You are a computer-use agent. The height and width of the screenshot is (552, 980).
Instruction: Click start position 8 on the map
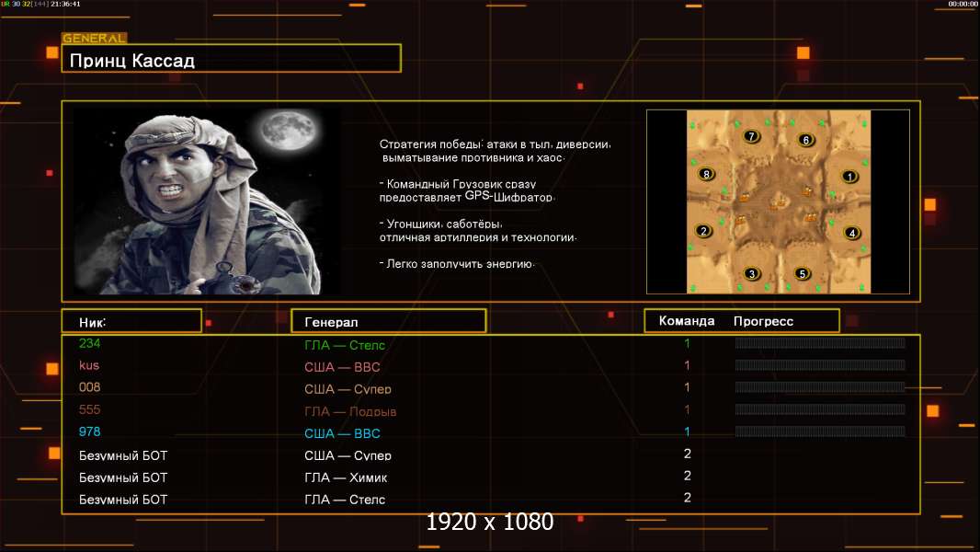(x=706, y=174)
